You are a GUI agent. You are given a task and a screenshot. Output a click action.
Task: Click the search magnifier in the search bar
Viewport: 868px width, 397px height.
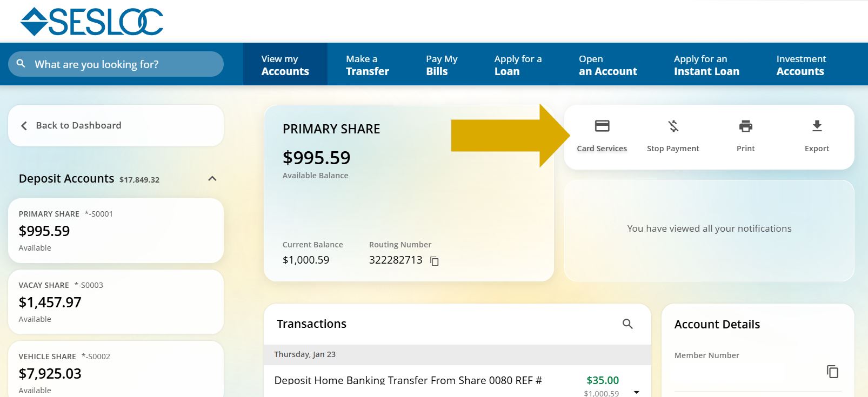pyautogui.click(x=21, y=64)
